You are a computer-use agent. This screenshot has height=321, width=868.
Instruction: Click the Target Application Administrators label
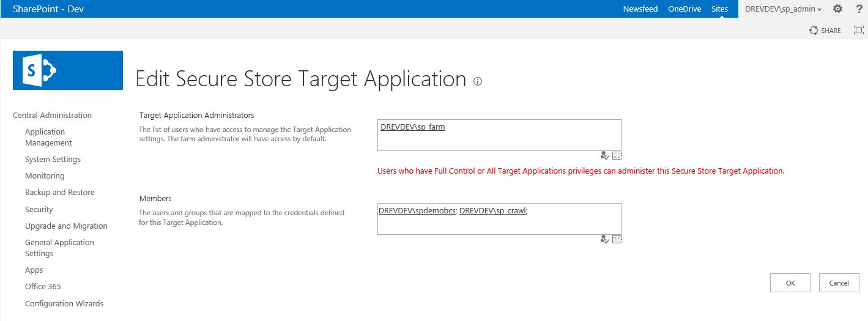click(196, 115)
